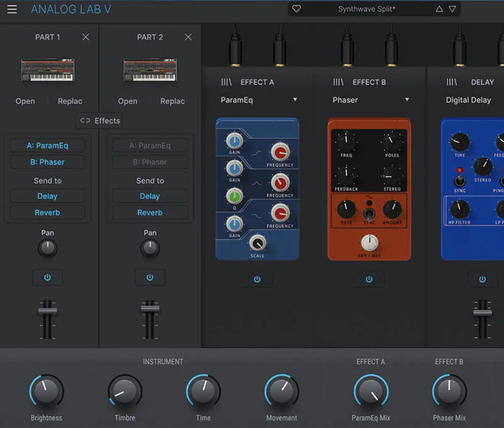This screenshot has width=504, height=428.
Task: Click the Phaser Dry/Wet knob
Action: (x=370, y=242)
